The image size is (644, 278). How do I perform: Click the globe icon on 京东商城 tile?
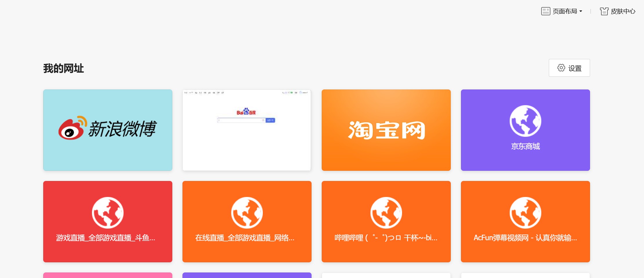click(525, 121)
